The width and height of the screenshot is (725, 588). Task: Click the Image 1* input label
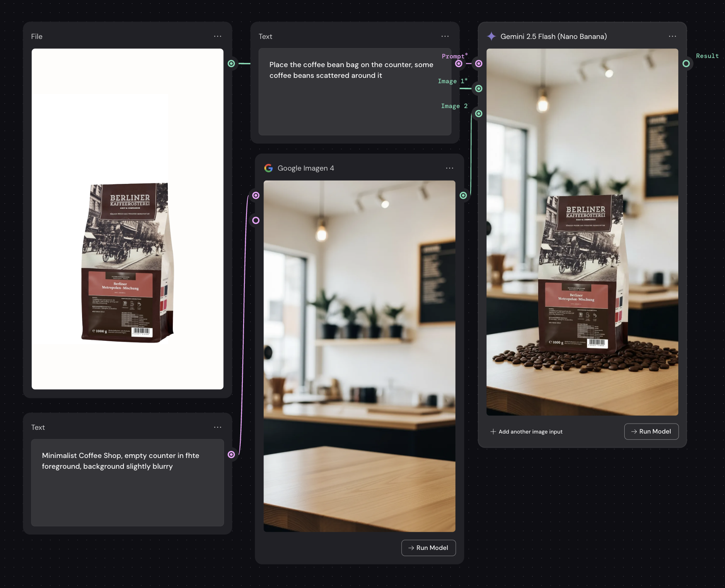click(x=452, y=81)
